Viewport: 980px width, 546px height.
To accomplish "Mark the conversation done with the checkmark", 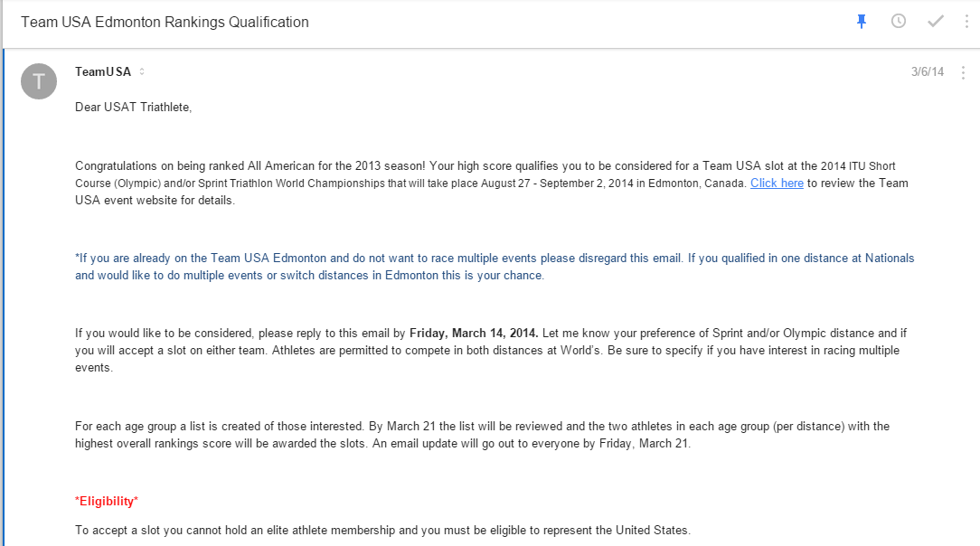I will (x=936, y=22).
